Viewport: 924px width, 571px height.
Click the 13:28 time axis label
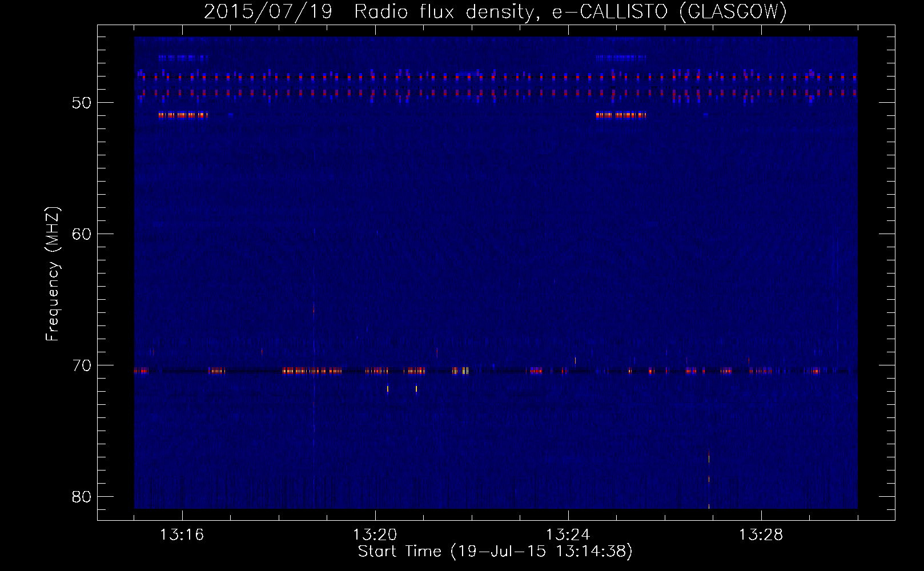tap(761, 535)
